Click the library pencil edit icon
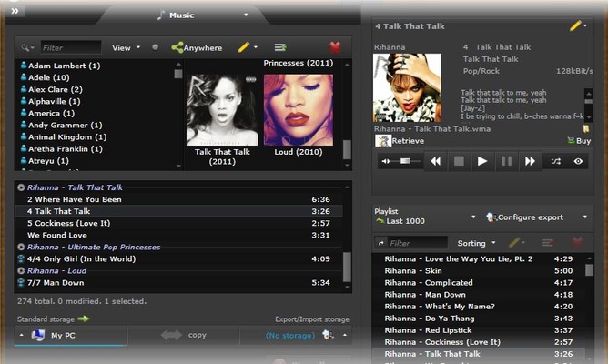Image resolution: width=608 pixels, height=364 pixels. (244, 47)
